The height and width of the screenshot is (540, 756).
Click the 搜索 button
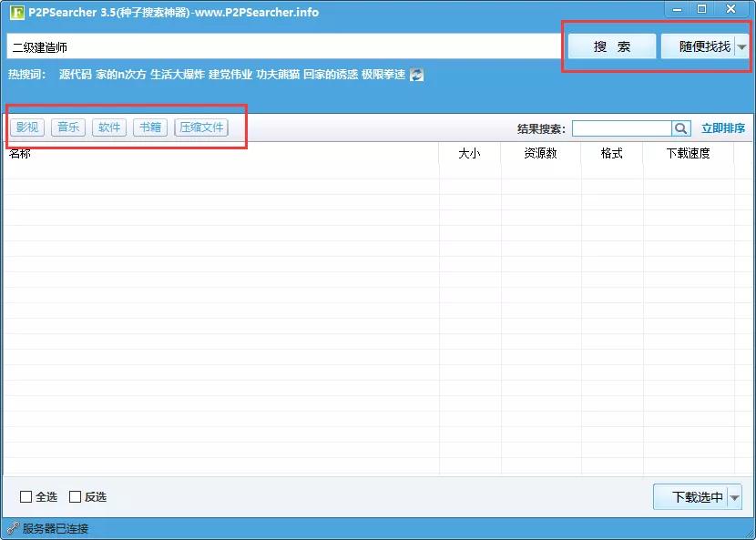point(612,46)
